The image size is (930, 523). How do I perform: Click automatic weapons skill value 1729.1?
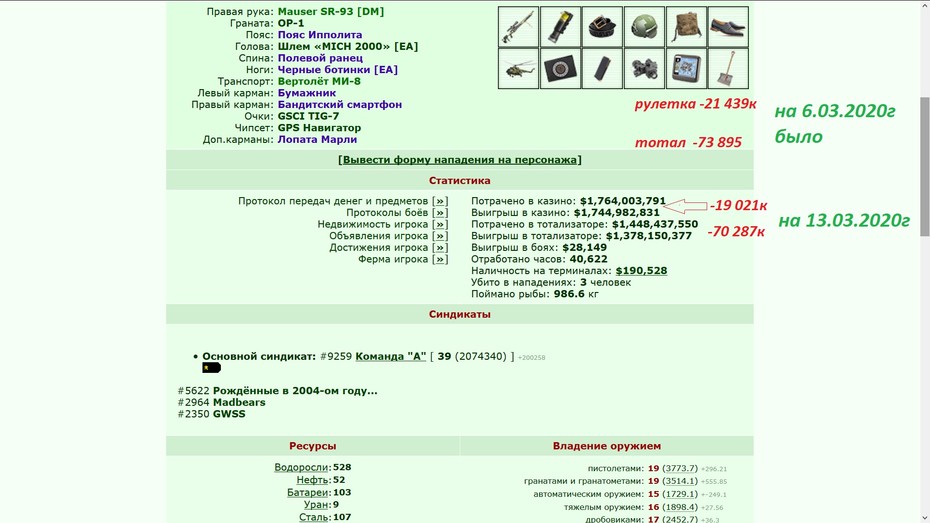680,495
